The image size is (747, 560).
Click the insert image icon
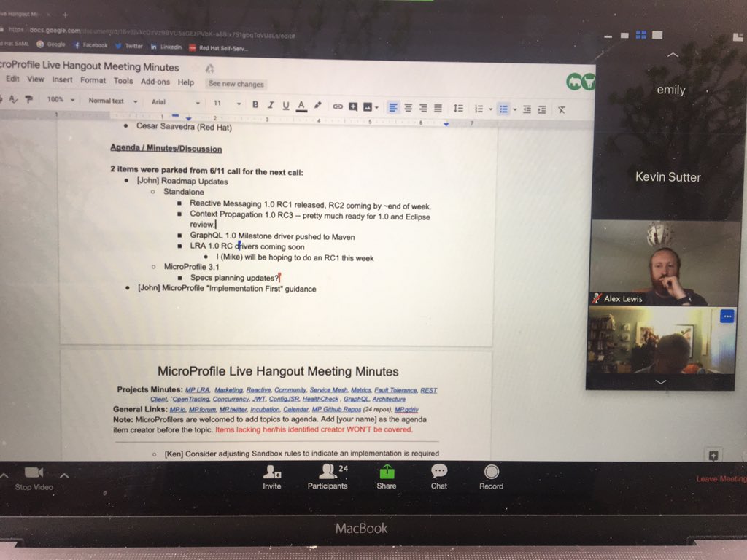coord(368,106)
